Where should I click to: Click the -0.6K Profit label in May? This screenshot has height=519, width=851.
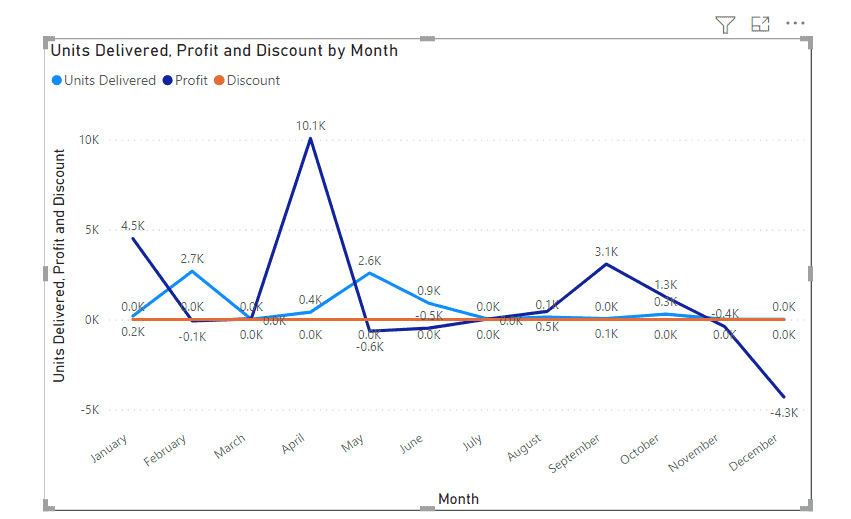(x=370, y=347)
